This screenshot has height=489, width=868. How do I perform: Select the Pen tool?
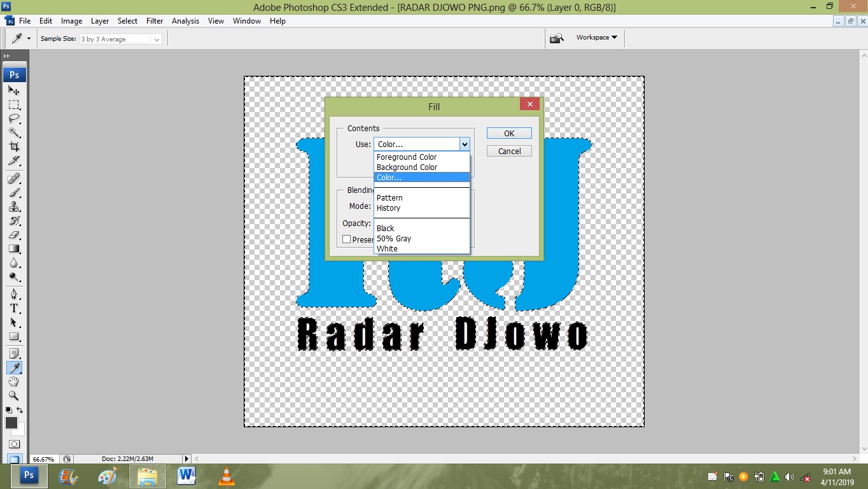click(14, 294)
